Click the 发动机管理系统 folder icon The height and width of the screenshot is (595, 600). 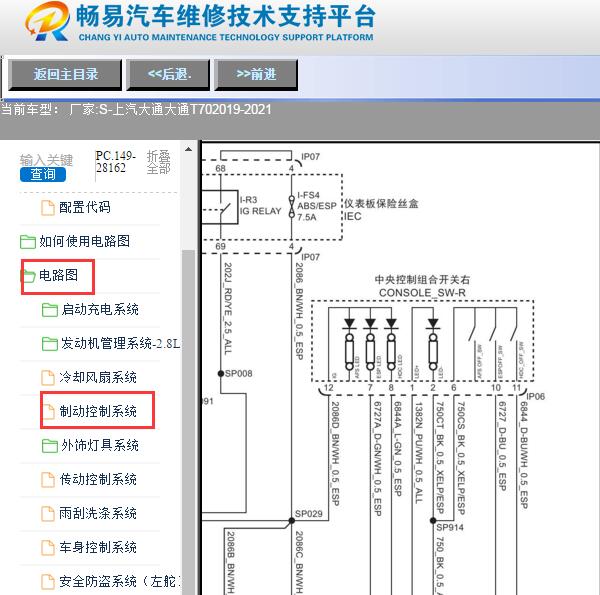(50, 344)
